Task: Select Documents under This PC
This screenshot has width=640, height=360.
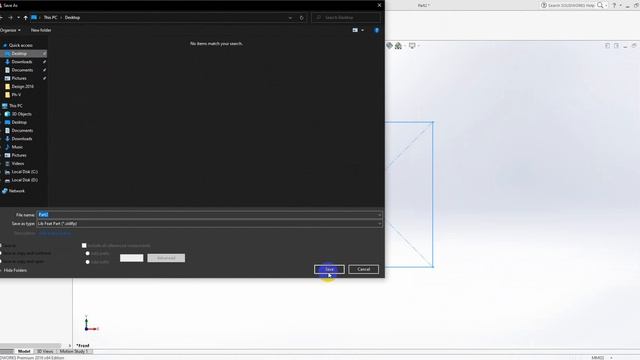Action: [x=22, y=131]
